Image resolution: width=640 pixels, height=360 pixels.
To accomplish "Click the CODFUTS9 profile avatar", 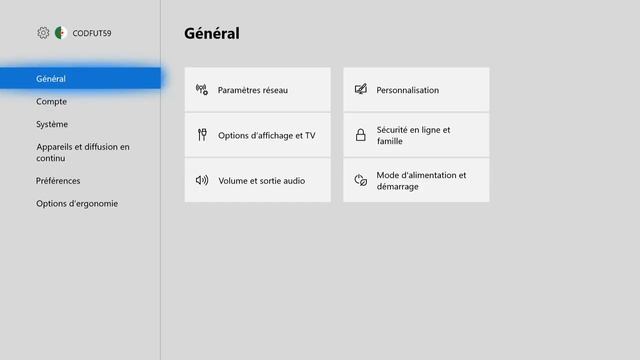I will [61, 33].
